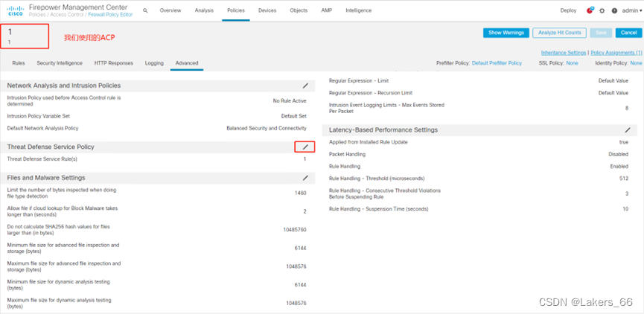This screenshot has width=644, height=314.
Task: Edit Network Analysis and Intrusion Policies
Action: [x=305, y=86]
